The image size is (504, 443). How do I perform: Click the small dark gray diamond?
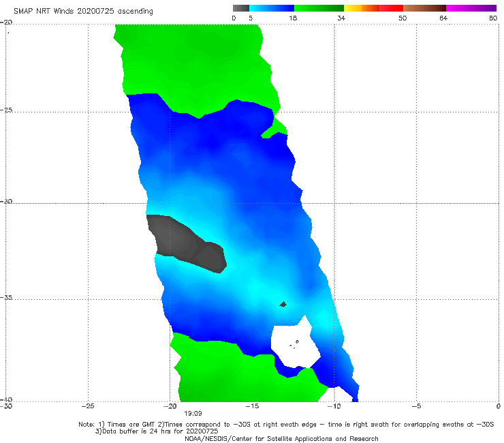coord(283,305)
